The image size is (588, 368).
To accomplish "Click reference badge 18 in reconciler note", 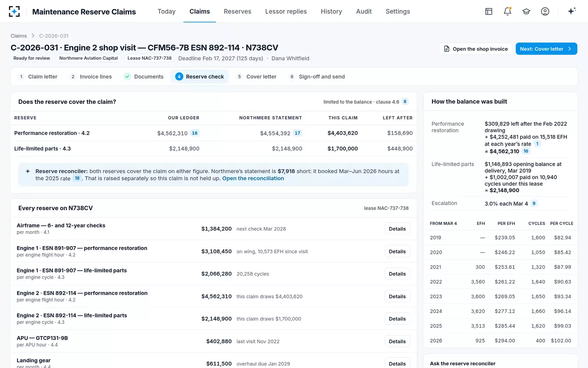I will 77,178.
